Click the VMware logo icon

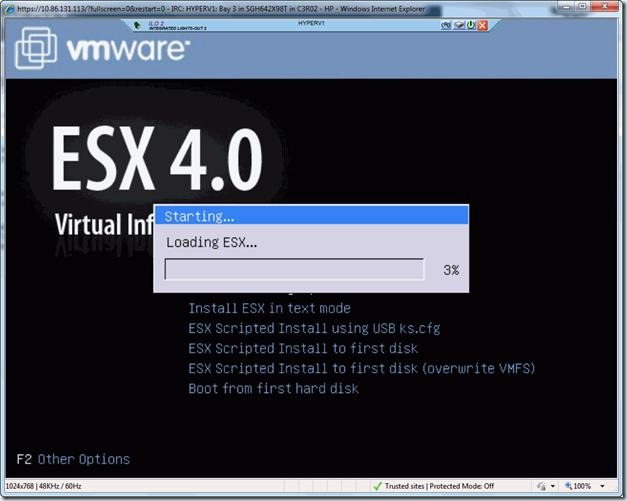pos(36,48)
